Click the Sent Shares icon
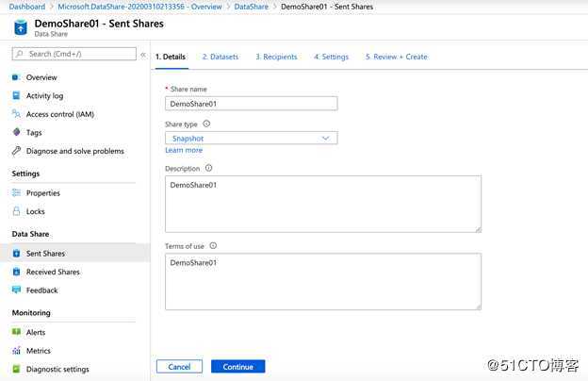Image resolution: width=588 pixels, height=381 pixels. click(x=16, y=254)
